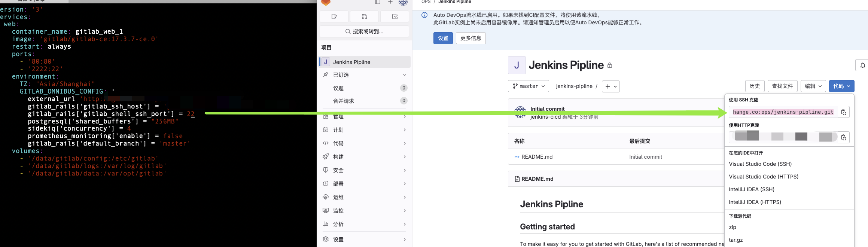
Task: Select the SSH clone URL field
Action: point(783,112)
